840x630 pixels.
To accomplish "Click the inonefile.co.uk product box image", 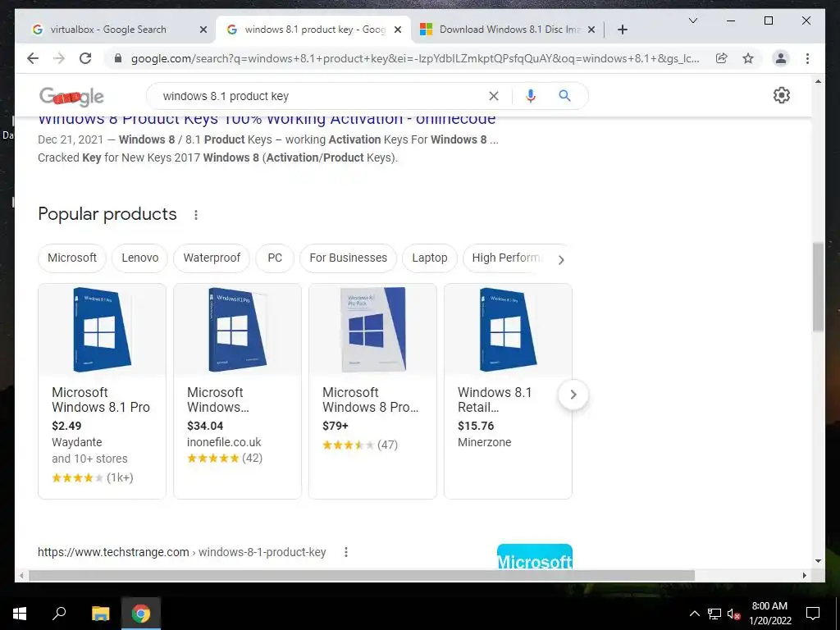I will (237, 330).
